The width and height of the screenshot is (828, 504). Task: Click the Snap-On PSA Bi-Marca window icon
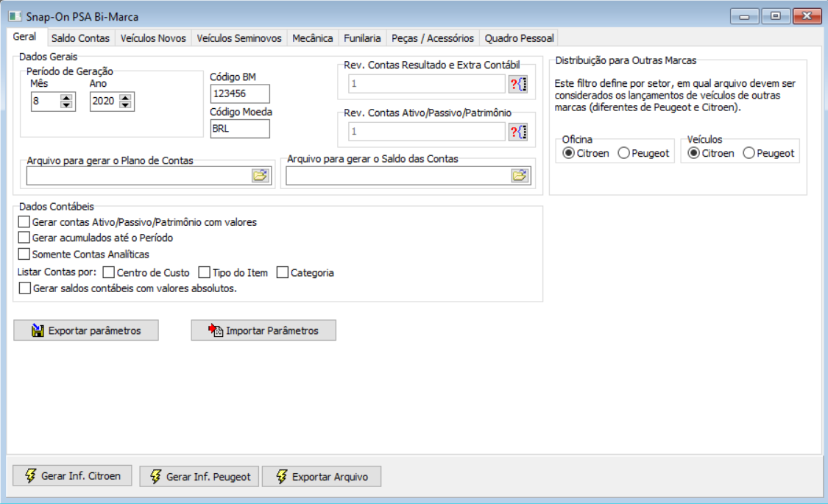click(15, 16)
